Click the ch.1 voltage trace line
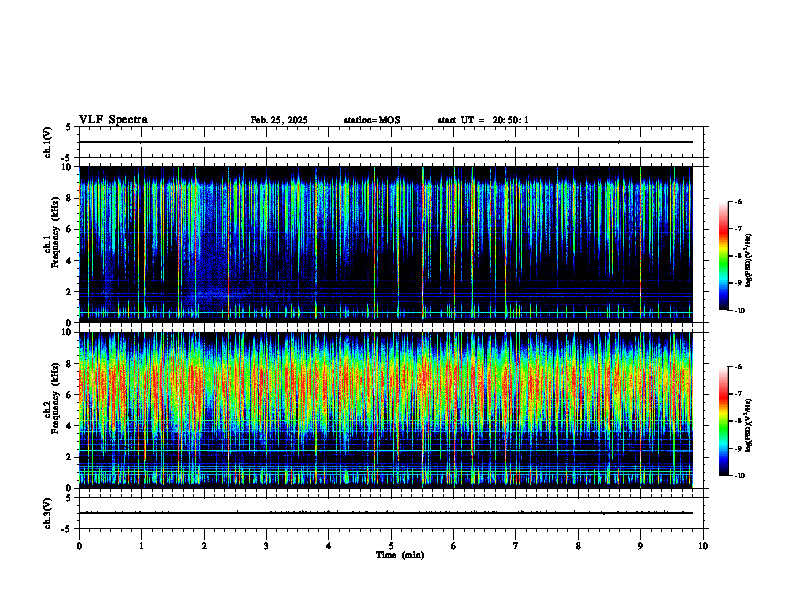The height and width of the screenshot is (612, 792). click(x=385, y=142)
